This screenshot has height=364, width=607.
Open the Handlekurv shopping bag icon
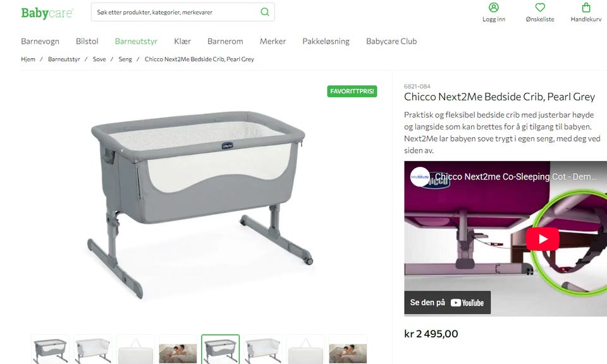pos(586,8)
